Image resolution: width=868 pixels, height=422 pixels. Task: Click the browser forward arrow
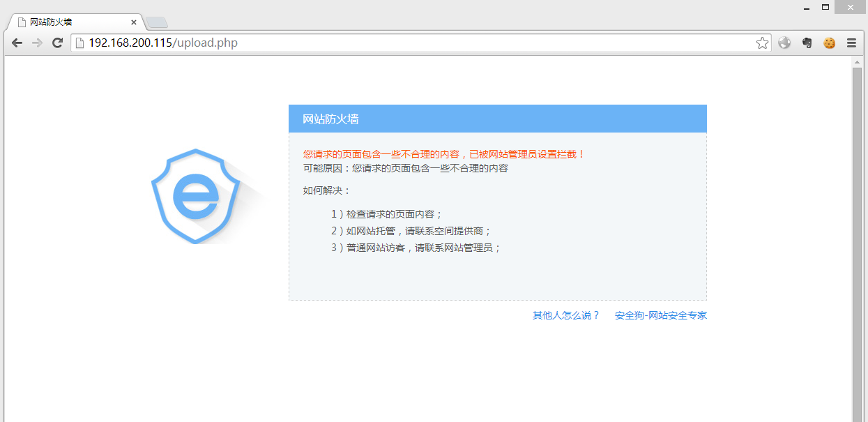tap(38, 43)
